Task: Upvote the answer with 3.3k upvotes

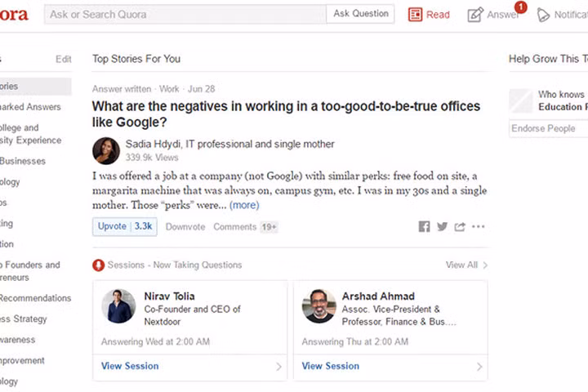Action: coord(125,226)
